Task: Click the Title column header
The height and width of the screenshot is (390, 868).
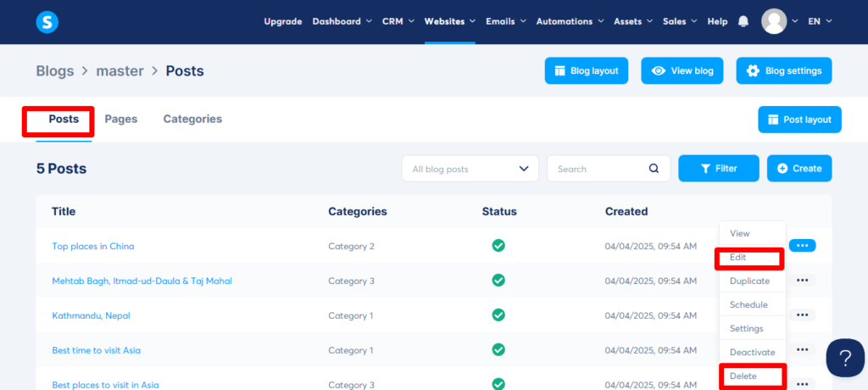Action: [64, 211]
